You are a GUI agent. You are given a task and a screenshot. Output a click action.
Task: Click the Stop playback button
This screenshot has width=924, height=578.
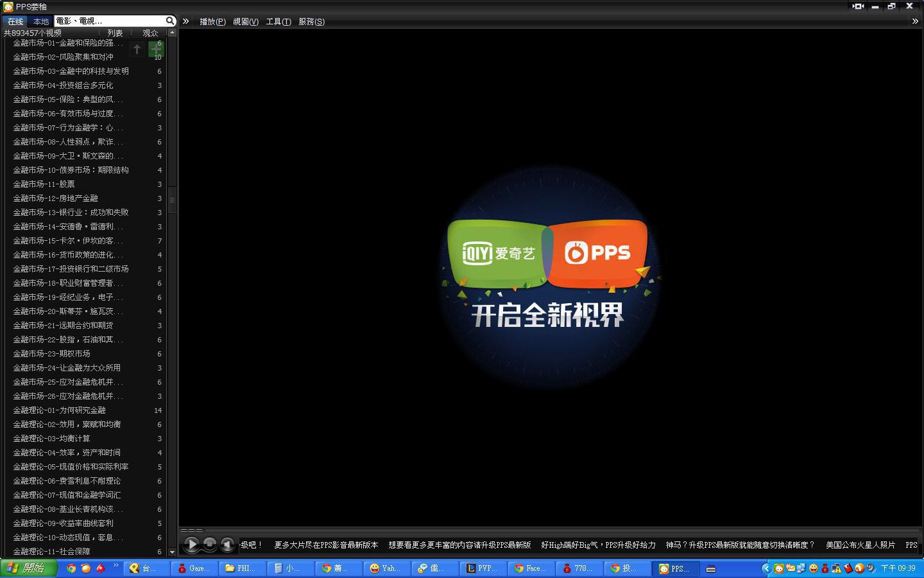(209, 545)
